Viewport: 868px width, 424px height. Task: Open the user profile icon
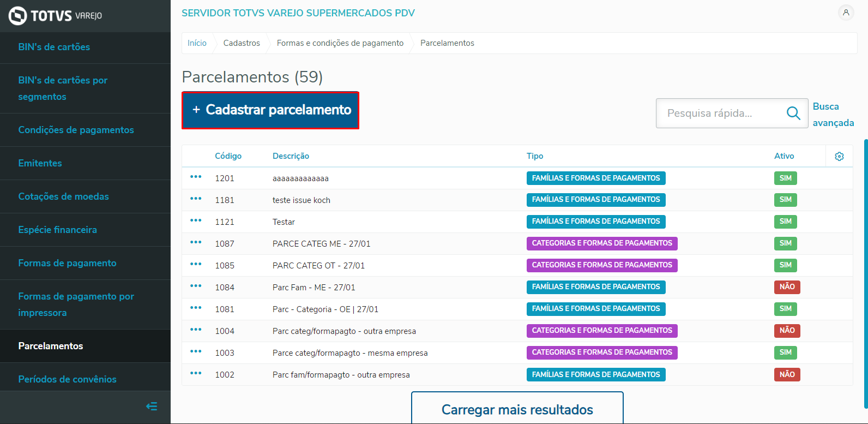[846, 13]
